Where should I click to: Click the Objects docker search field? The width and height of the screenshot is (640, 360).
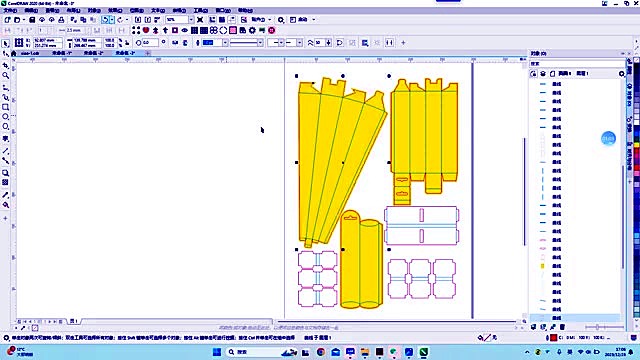(577, 64)
